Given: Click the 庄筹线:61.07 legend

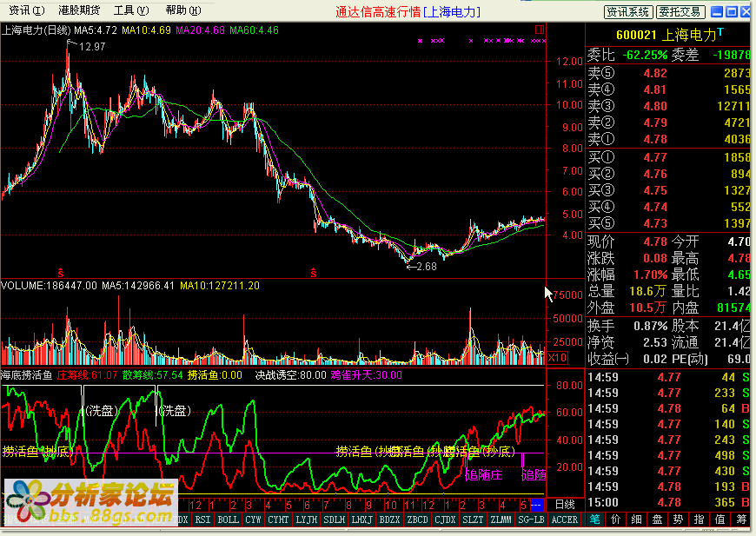Looking at the screenshot, I should 87,375.
